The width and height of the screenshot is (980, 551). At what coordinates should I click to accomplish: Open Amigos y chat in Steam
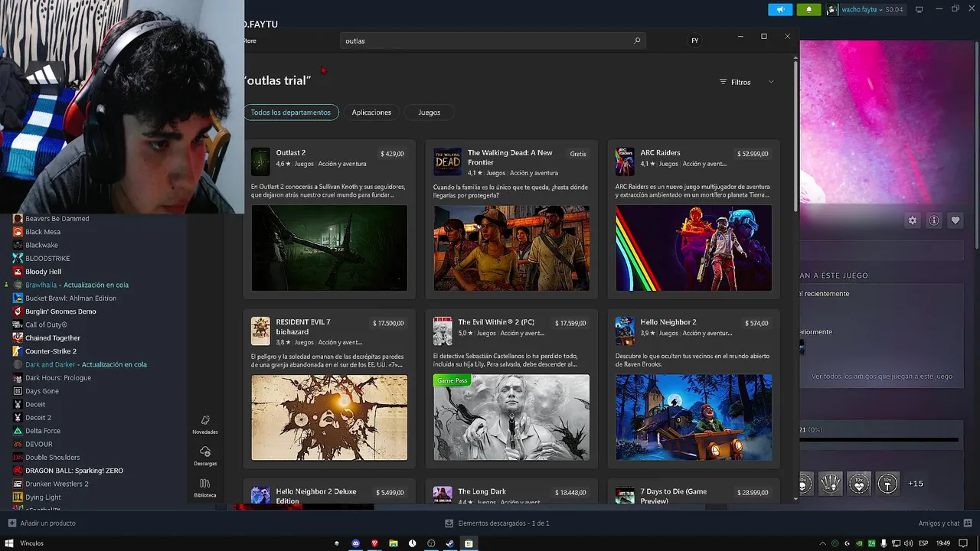tap(944, 523)
